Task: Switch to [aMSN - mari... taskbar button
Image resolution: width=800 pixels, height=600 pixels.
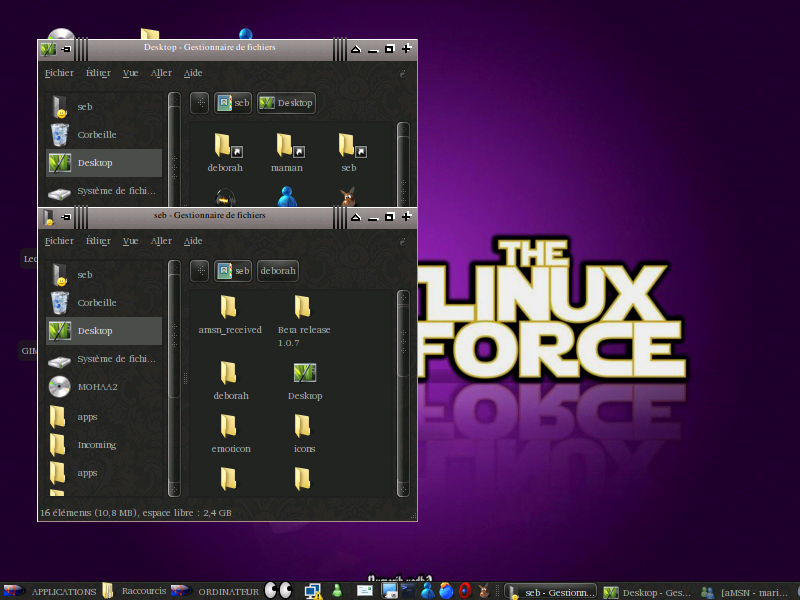Action: [745, 592]
